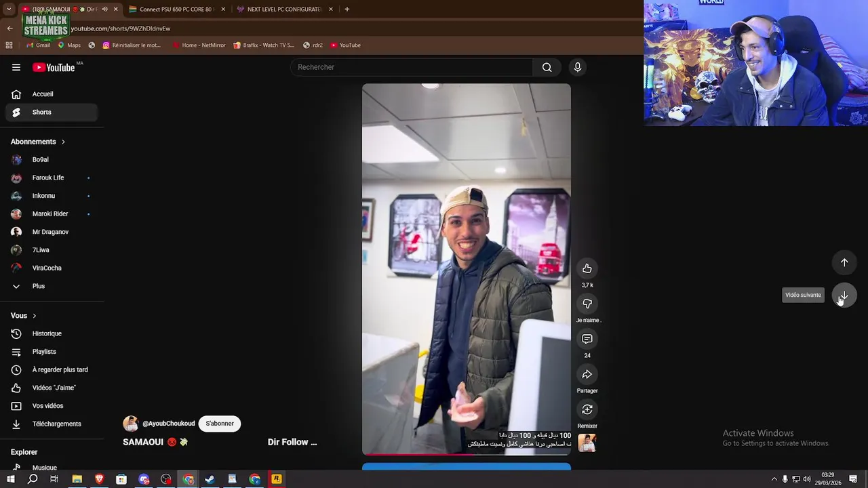Open Gmail bookmark
Screen dimensions: 868x488
pyautogui.click(x=38, y=45)
